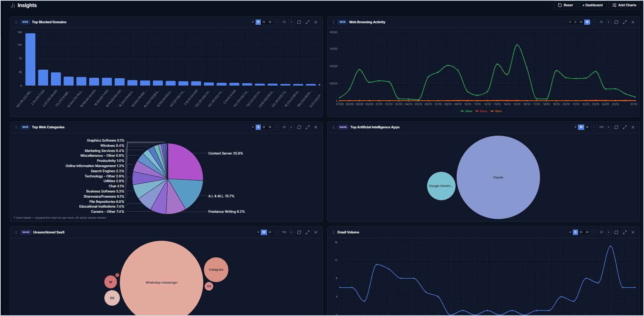The image size is (644, 316).
Task: Toggle the Block series in legend
Action: pyautogui.click(x=481, y=111)
